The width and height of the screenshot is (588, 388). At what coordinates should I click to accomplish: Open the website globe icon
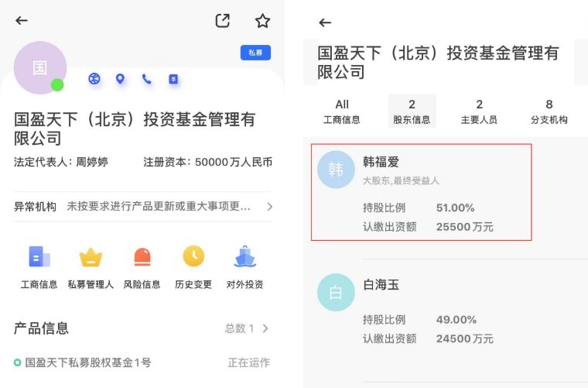pyautogui.click(x=94, y=79)
